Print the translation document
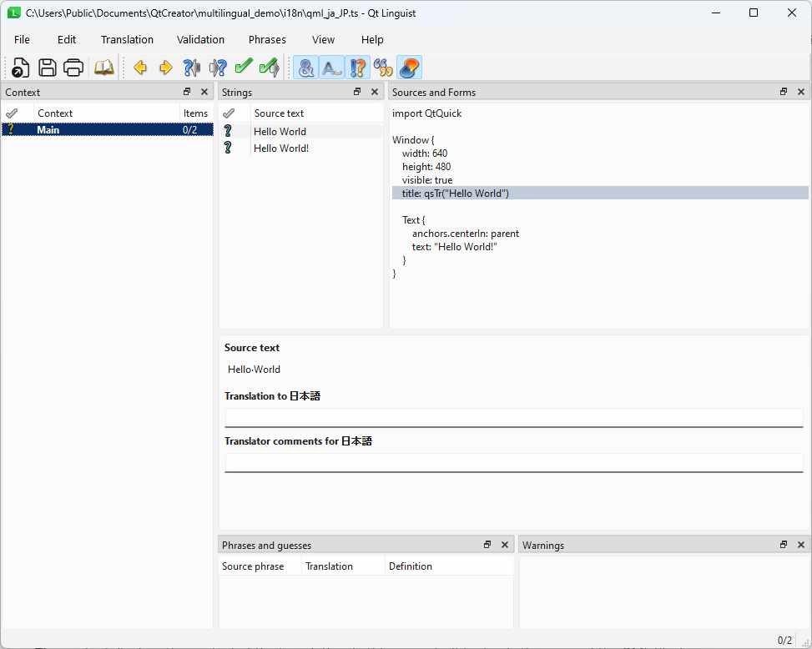Viewport: 812px width, 649px height. 73,68
